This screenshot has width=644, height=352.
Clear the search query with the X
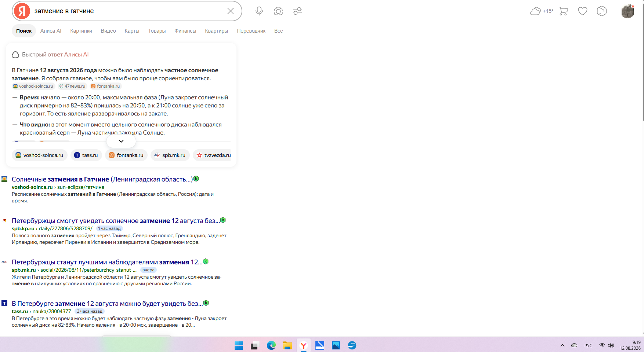(231, 11)
